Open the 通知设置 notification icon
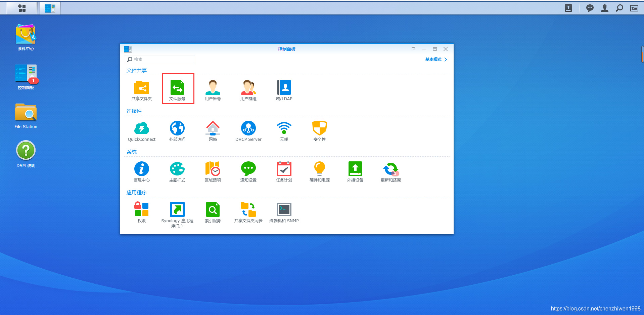 pyautogui.click(x=248, y=169)
